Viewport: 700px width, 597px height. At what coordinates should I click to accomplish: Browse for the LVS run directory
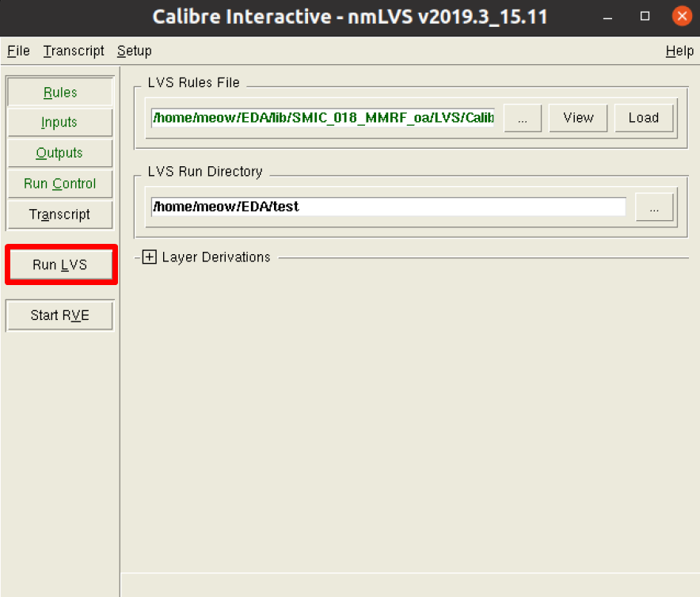tap(655, 207)
